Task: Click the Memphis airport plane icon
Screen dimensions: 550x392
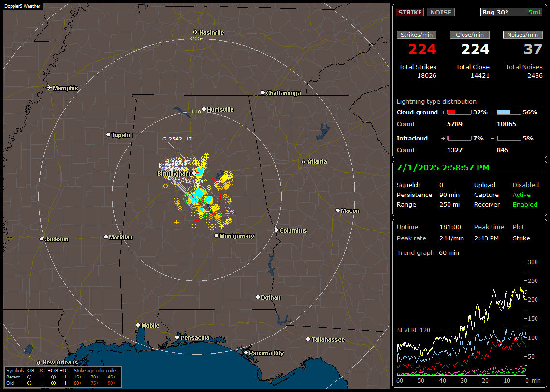Action: click(x=49, y=88)
